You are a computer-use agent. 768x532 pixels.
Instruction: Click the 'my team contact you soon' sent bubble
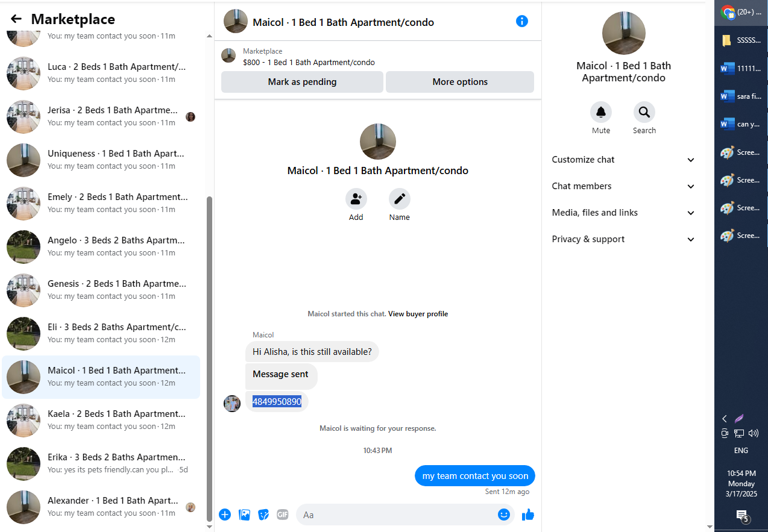(x=475, y=476)
